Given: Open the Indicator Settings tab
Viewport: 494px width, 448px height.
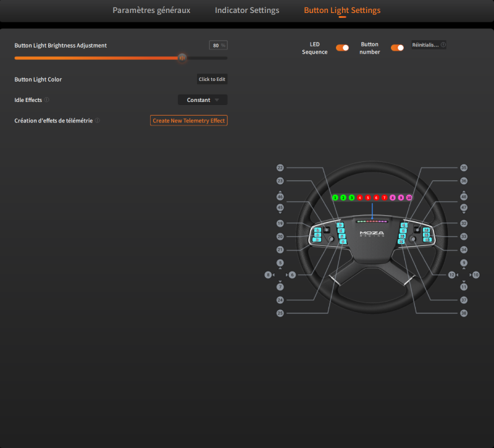Looking at the screenshot, I should click(247, 11).
